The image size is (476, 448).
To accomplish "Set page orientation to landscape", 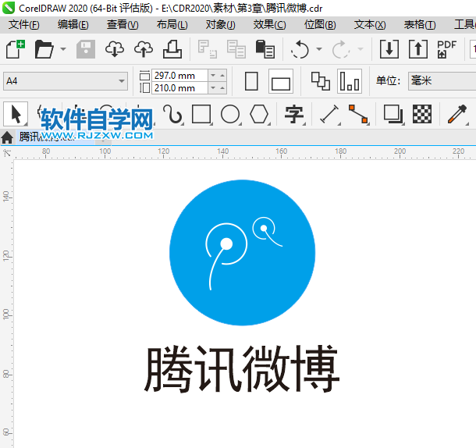I will [281, 81].
